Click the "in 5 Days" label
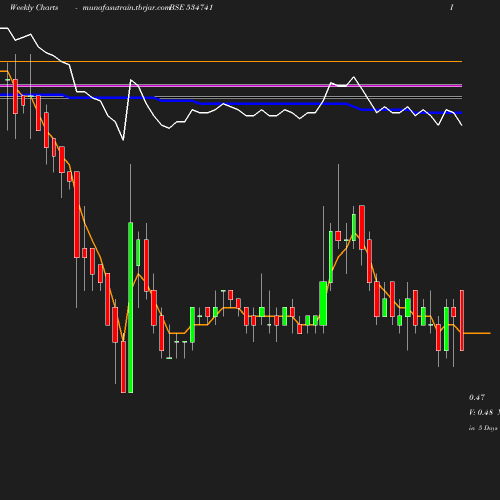This screenshot has width=500, height=500. coord(483,428)
